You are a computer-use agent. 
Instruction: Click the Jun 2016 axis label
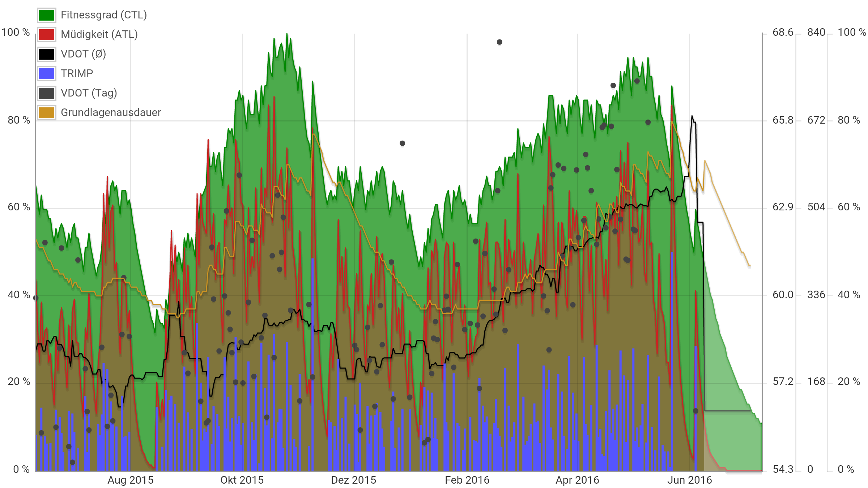point(689,480)
